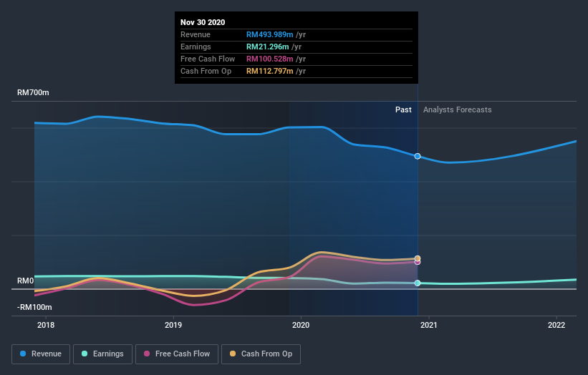Click the Cash From Op label in tooltip

(206, 71)
